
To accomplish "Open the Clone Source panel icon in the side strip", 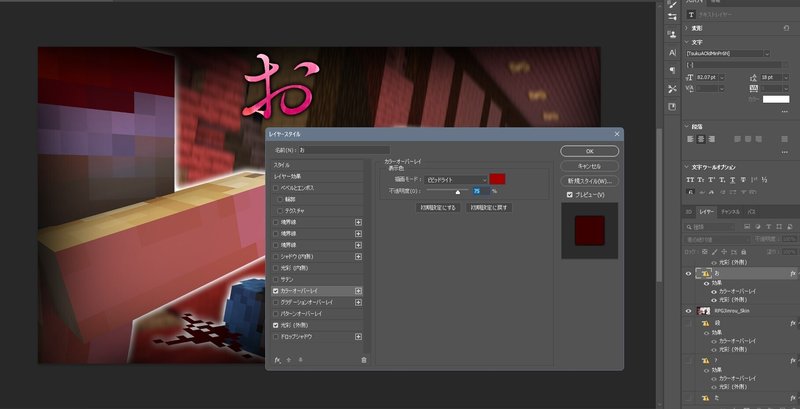I will 672,34.
